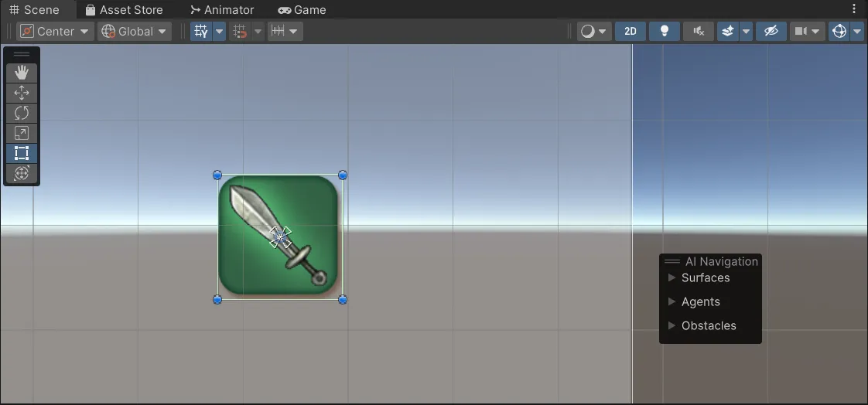The image size is (868, 405).
Task: Click the sword sprite in scene
Action: click(x=280, y=236)
